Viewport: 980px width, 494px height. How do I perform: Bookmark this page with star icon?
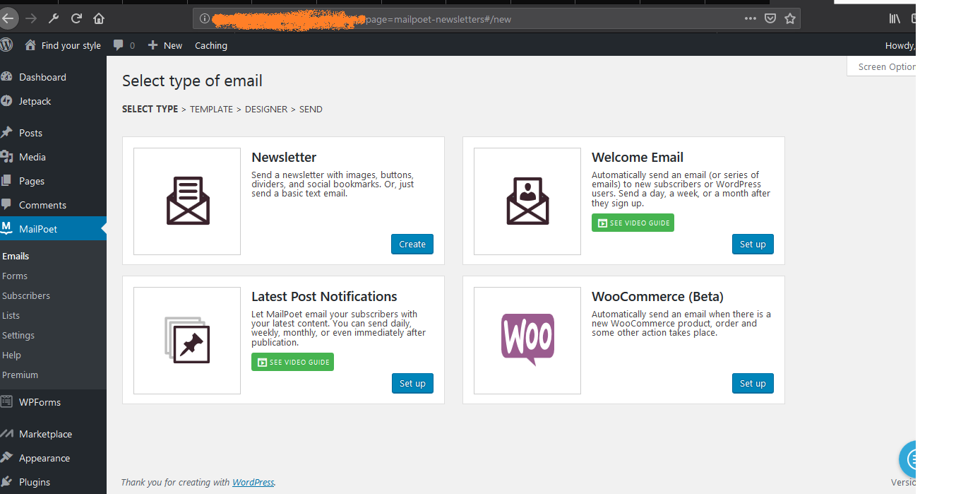pyautogui.click(x=790, y=19)
